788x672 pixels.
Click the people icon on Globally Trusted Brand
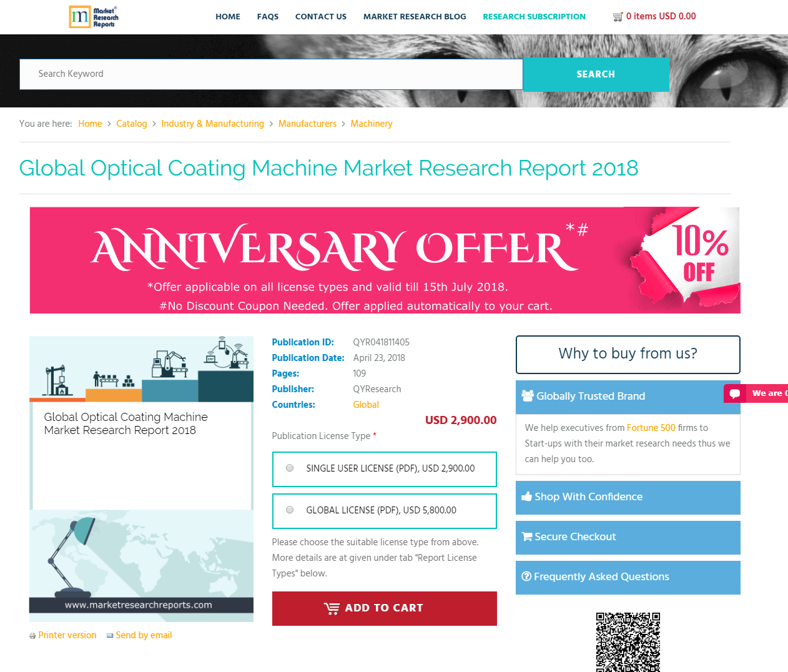tap(528, 395)
